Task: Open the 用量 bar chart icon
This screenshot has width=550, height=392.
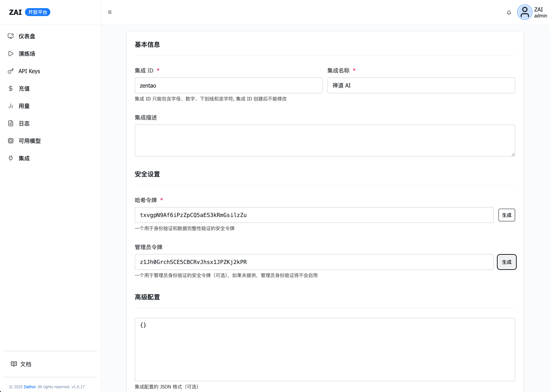Action: [11, 106]
